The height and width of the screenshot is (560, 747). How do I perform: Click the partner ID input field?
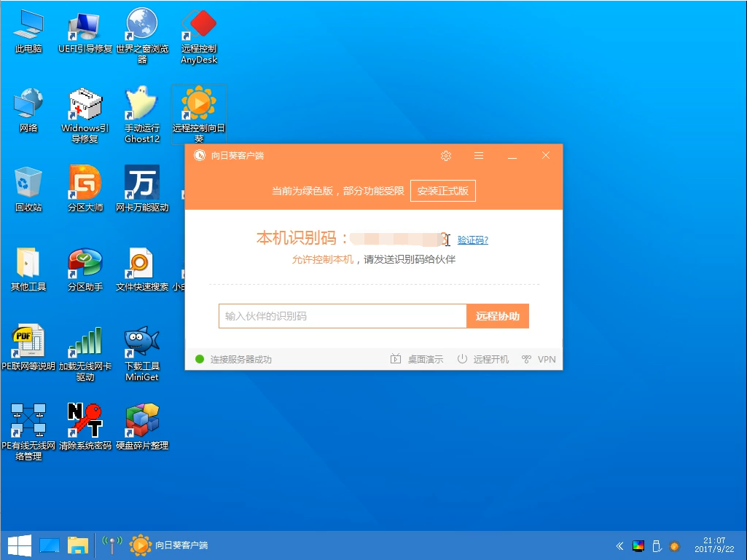[342, 316]
